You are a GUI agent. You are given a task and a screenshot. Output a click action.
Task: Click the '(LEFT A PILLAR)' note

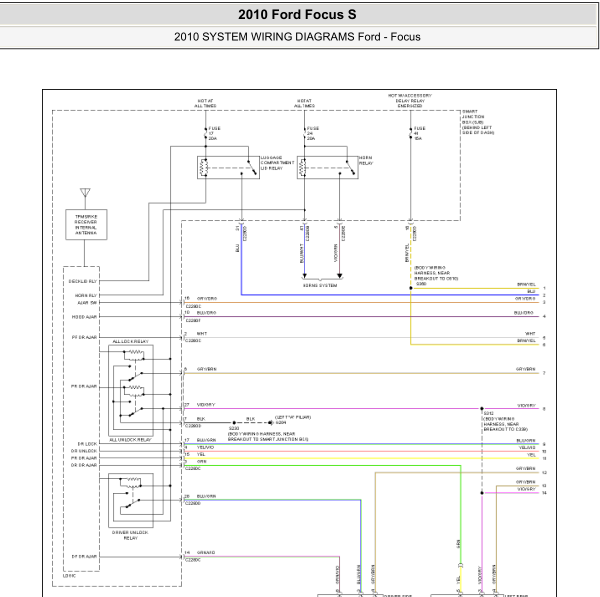tap(293, 417)
